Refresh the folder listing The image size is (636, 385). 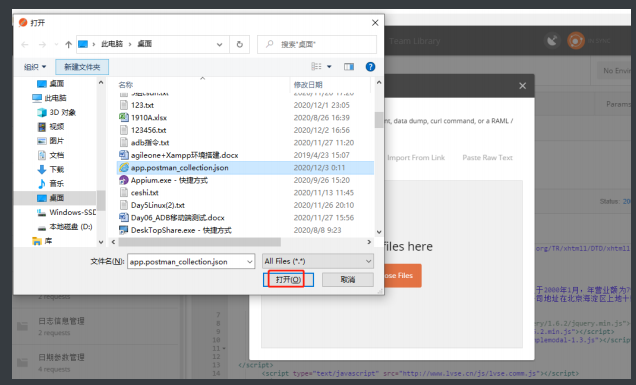[239, 44]
